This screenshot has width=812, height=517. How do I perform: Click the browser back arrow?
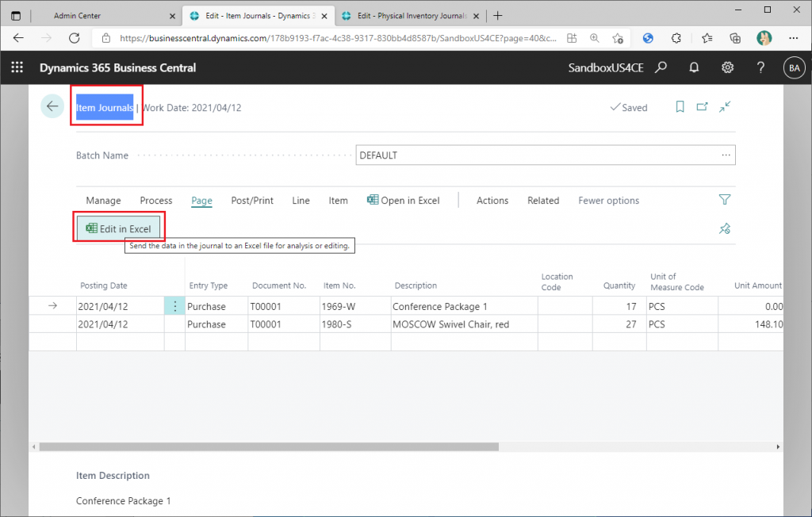tap(19, 38)
